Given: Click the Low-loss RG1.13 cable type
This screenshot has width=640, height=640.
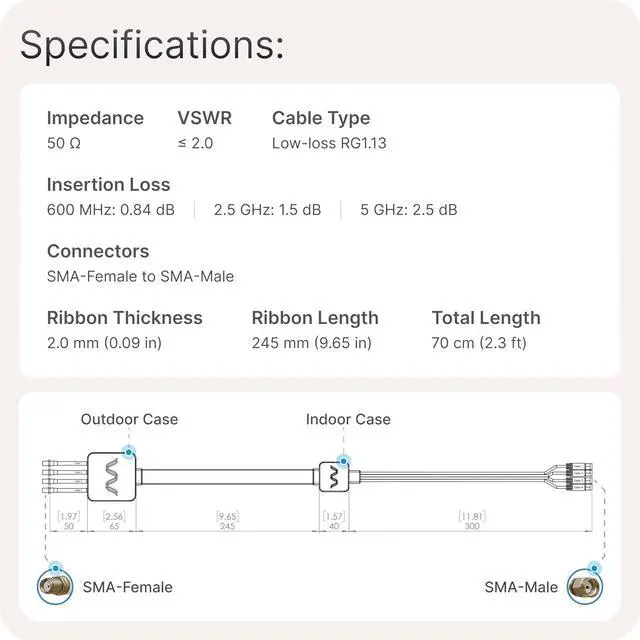Looking at the screenshot, I should [x=329, y=143].
